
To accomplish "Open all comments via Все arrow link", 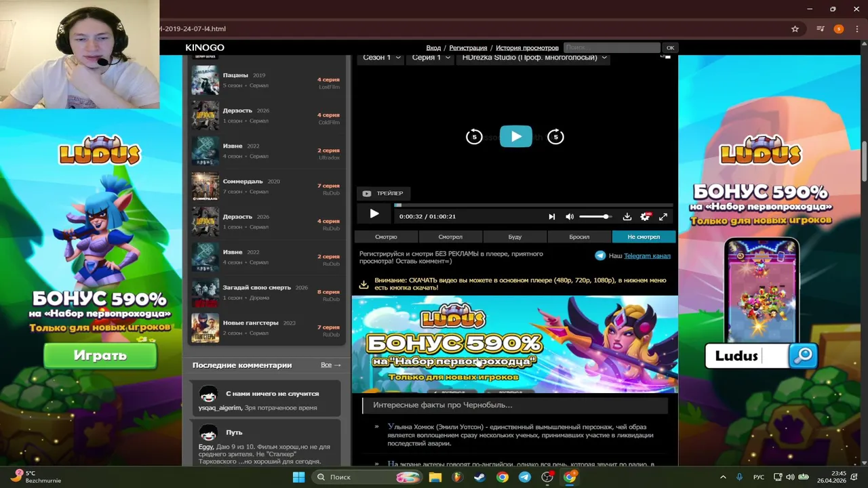I will [x=331, y=365].
